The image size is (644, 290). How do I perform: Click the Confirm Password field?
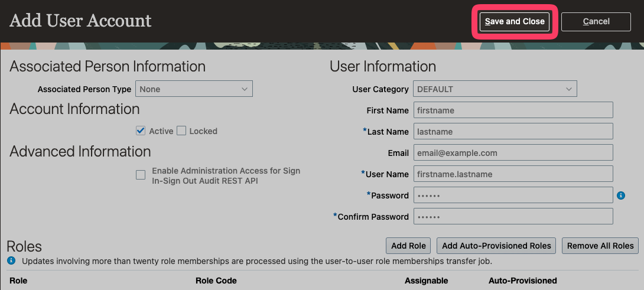coord(513,217)
